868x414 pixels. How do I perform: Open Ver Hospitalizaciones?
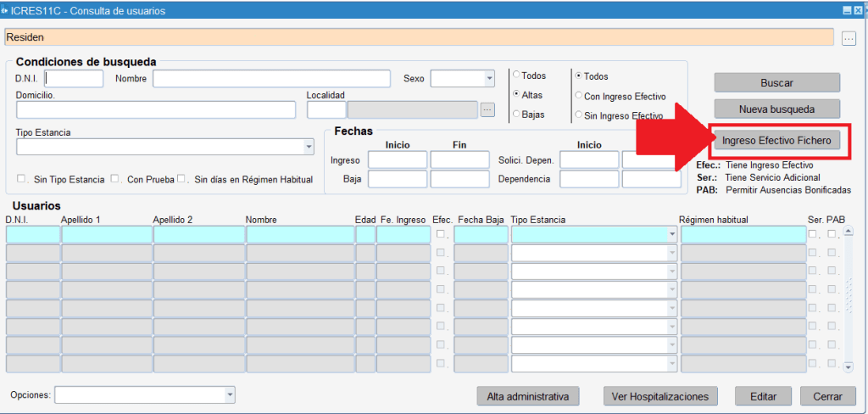[660, 396]
